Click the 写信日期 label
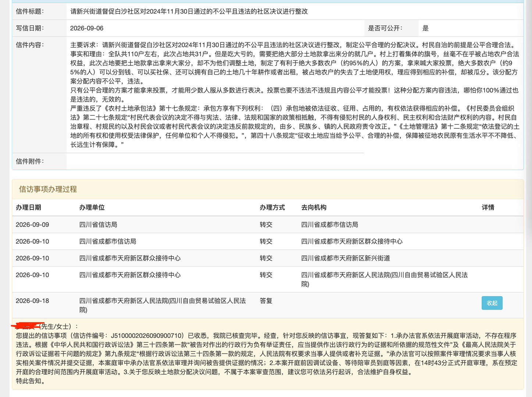 click(x=30, y=28)
